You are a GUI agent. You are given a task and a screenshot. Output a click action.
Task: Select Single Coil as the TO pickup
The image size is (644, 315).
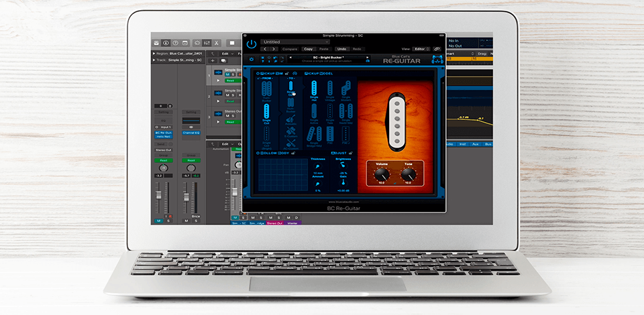pos(290,88)
